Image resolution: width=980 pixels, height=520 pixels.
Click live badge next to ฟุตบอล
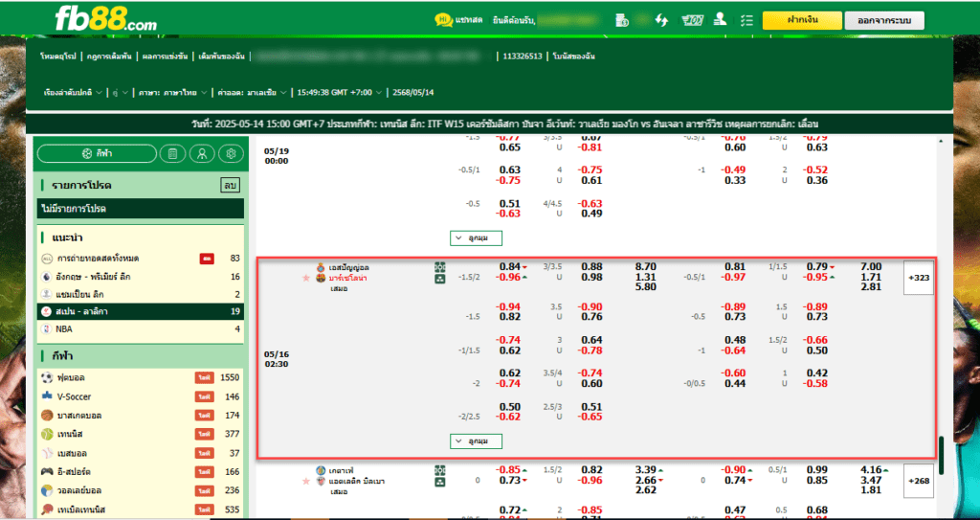[x=204, y=378]
